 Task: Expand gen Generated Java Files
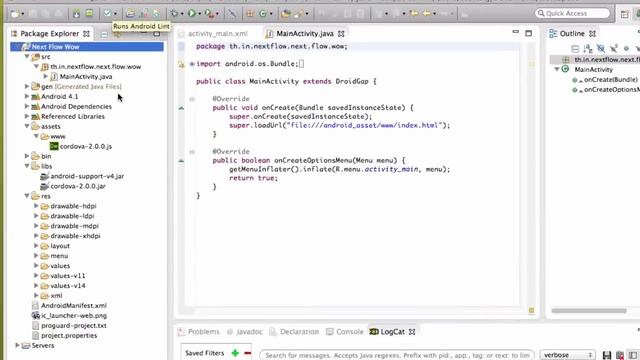click(x=27, y=86)
